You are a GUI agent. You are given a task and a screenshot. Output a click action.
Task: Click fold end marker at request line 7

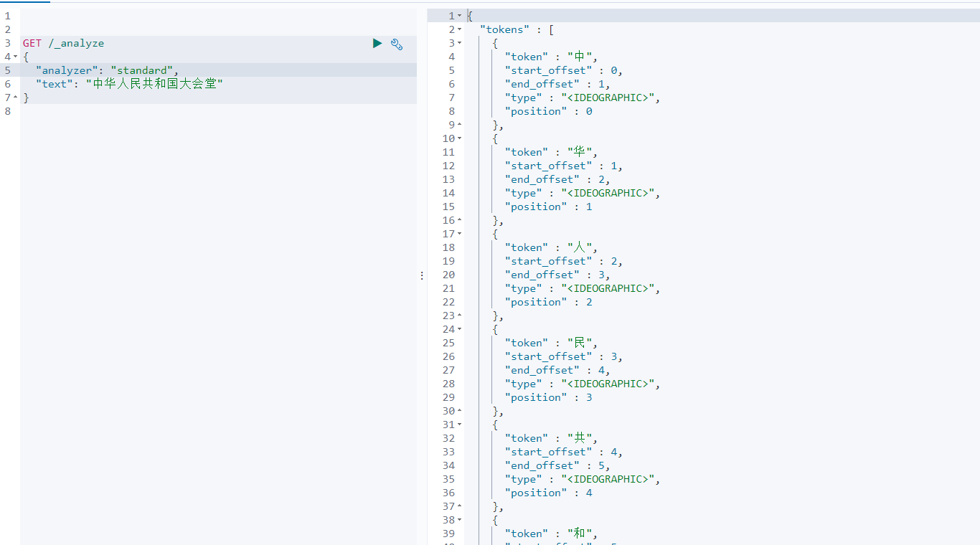tap(16, 98)
